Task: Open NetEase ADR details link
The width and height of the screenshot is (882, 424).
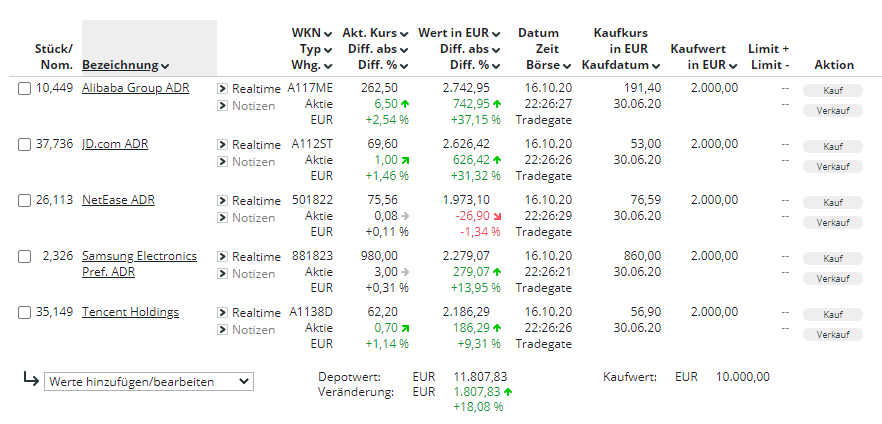Action: (118, 200)
